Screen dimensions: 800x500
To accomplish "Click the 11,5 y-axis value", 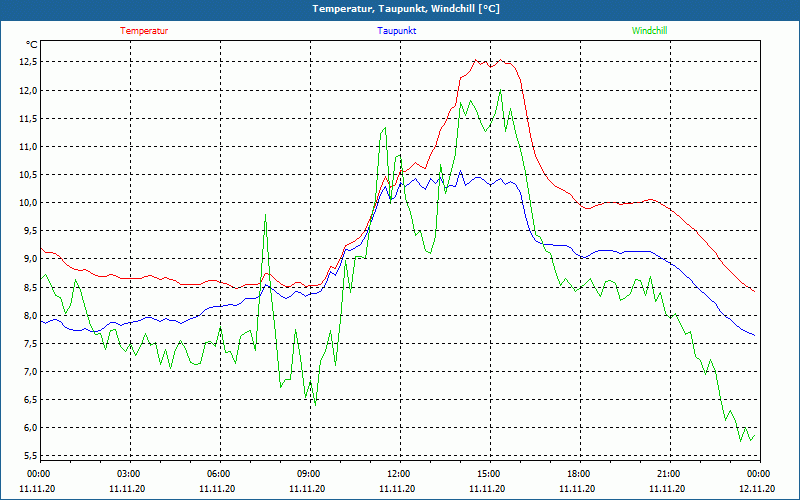I will (x=29, y=118).
